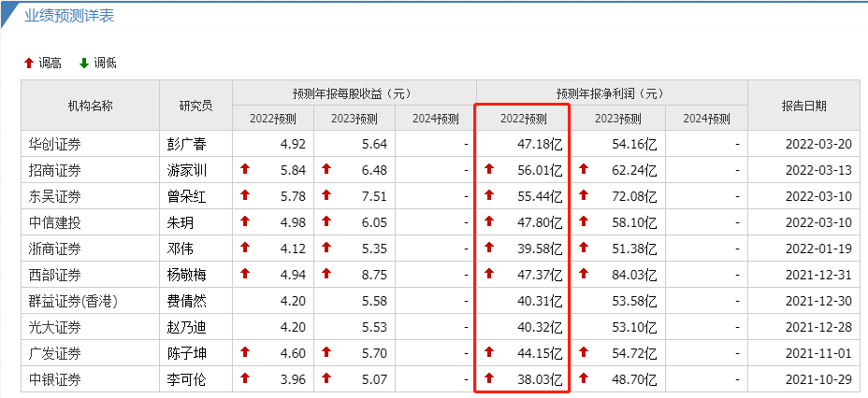Click analyst name 杨敬梅

[x=195, y=274]
